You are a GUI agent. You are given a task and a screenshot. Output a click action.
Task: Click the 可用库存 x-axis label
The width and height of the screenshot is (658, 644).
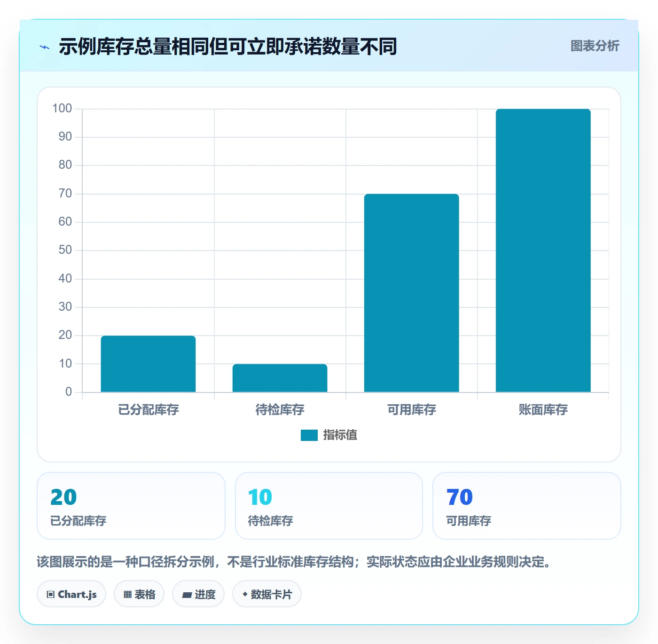(x=412, y=410)
